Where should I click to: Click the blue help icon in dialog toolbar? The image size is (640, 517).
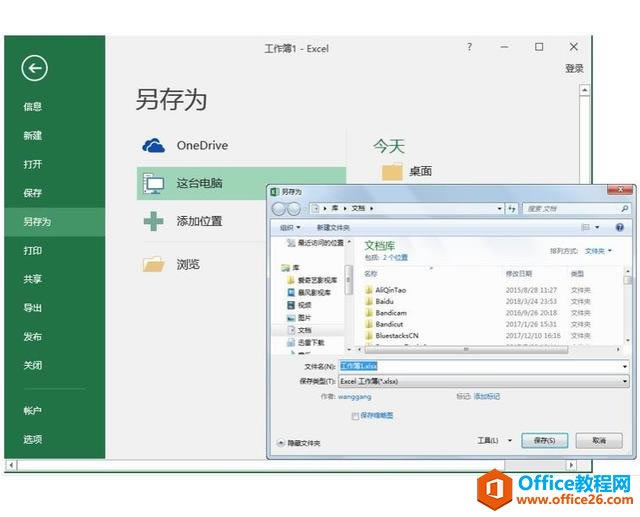pyautogui.click(x=620, y=227)
